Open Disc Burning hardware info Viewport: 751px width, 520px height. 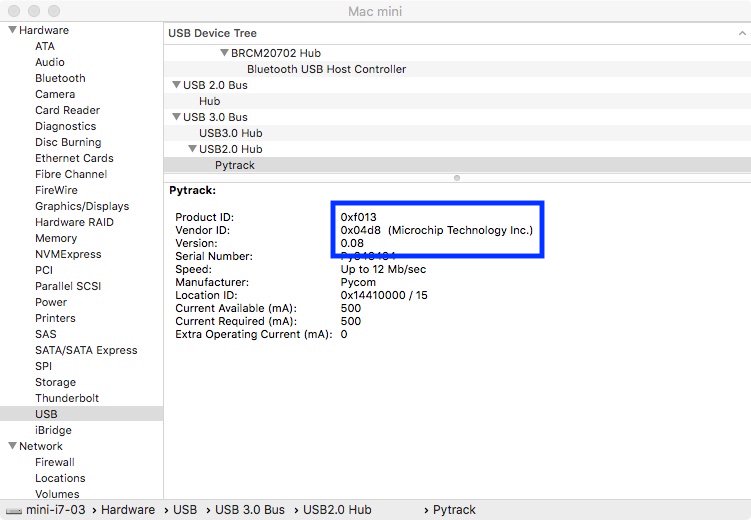[x=68, y=142]
